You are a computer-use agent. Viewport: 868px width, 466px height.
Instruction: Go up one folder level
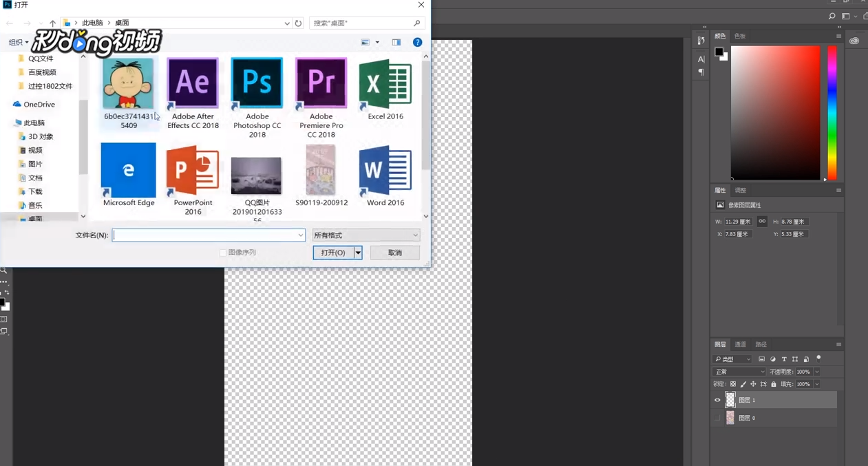tap(52, 23)
